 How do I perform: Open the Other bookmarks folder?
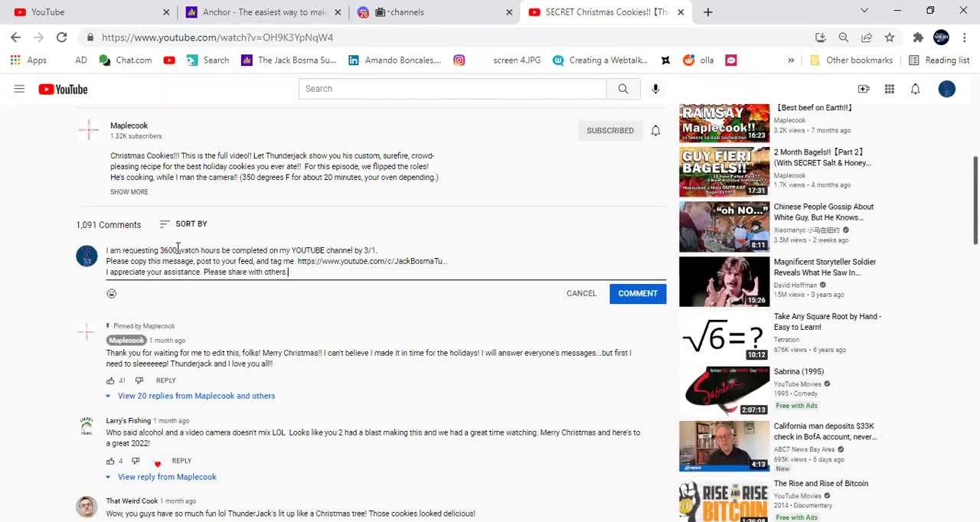click(851, 60)
